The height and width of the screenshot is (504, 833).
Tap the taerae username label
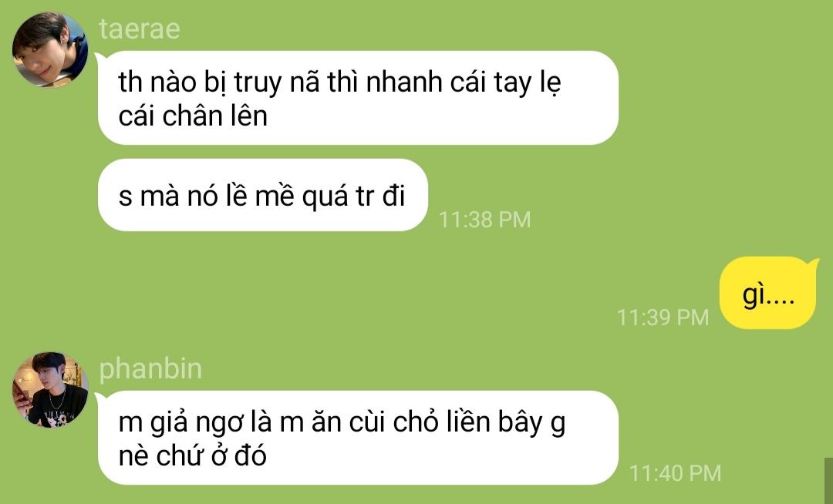pyautogui.click(x=139, y=29)
